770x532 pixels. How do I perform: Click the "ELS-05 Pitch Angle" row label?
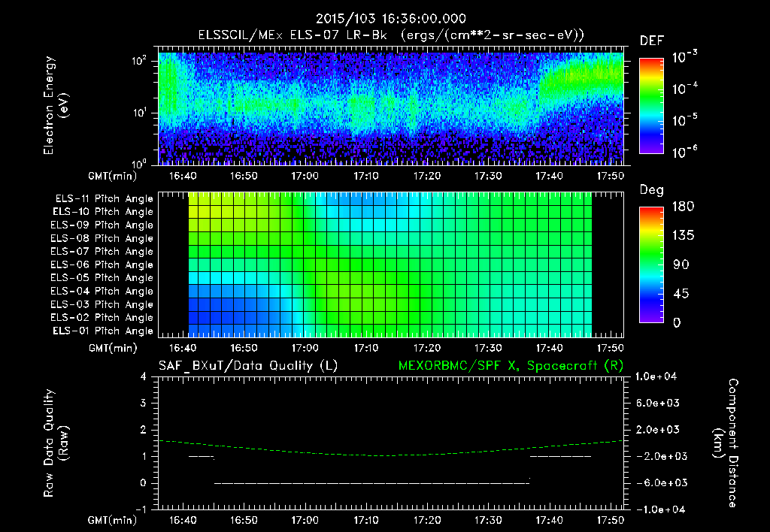pyautogui.click(x=102, y=278)
